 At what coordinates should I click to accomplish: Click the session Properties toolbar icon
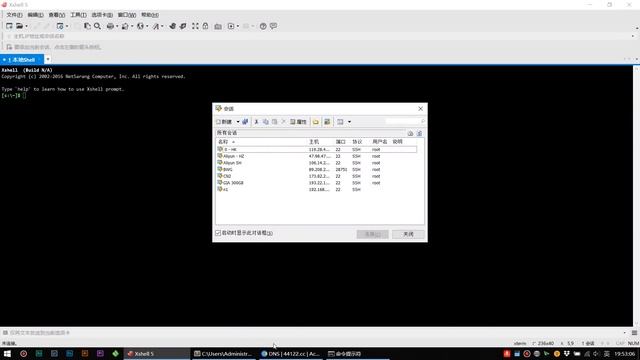[x=60, y=26]
